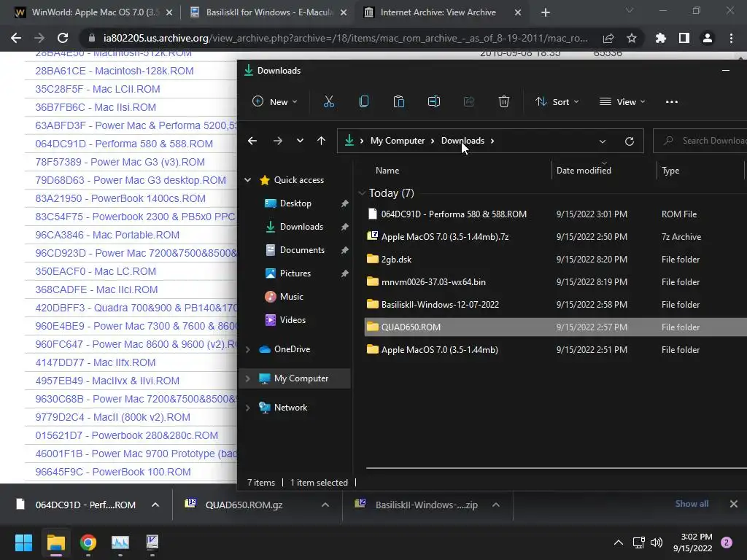Select Documents in Quick access
This screenshot has width=747, height=560.
coord(302,250)
